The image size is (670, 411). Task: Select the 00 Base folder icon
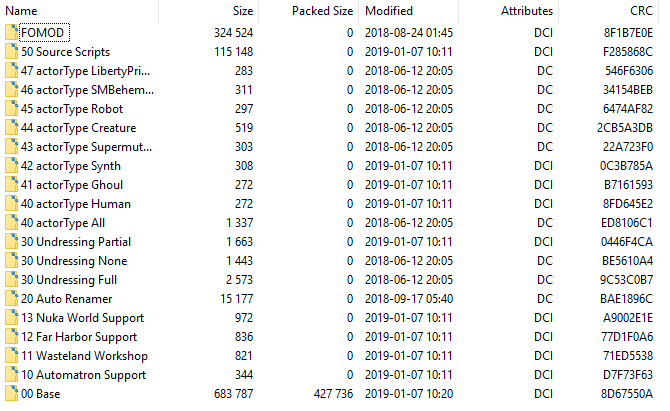point(12,393)
